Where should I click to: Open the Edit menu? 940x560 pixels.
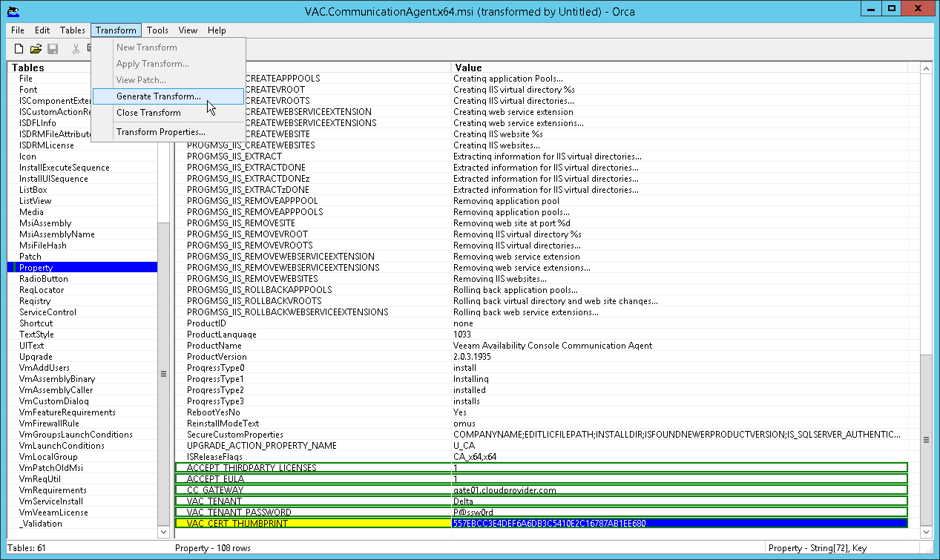[42, 30]
